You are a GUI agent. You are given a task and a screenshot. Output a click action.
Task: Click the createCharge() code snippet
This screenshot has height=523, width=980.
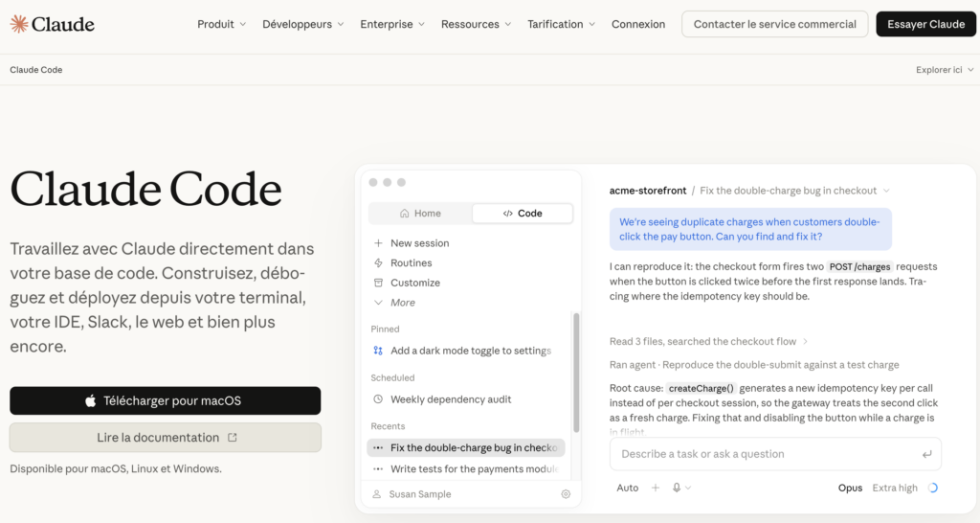click(702, 389)
